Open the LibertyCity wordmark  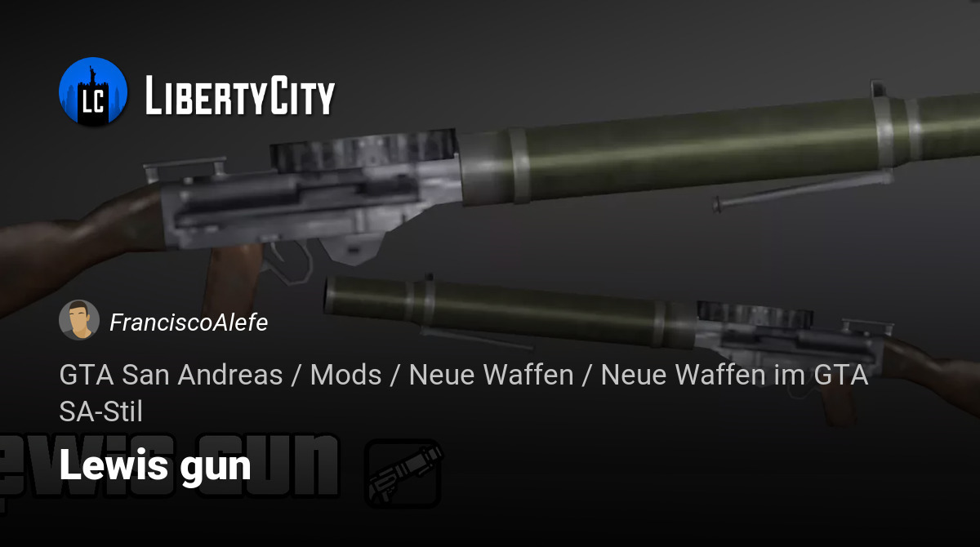click(x=240, y=96)
